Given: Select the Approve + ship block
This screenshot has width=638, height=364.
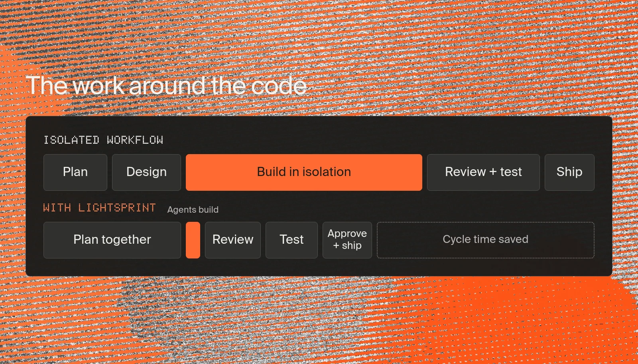Looking at the screenshot, I should point(347,240).
